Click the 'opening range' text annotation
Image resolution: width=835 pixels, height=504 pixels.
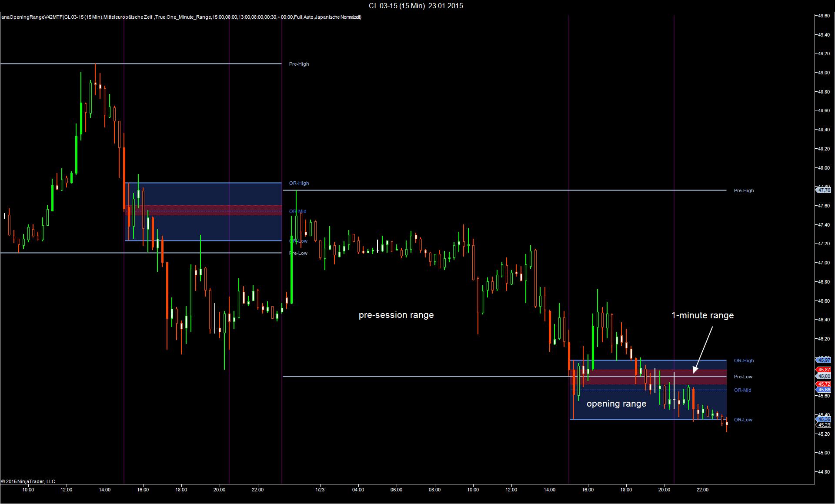pos(616,404)
